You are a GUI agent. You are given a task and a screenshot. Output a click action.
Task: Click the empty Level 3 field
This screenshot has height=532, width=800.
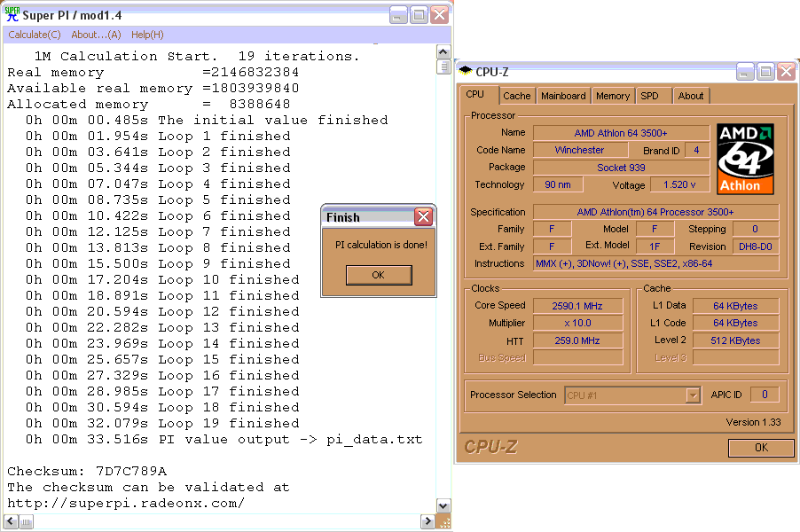pos(736,357)
